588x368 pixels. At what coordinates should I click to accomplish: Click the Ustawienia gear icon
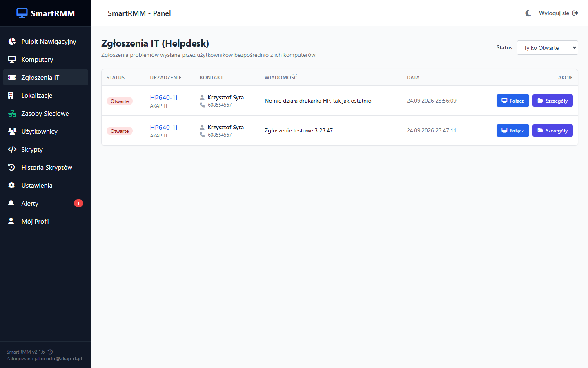pyautogui.click(x=11, y=185)
